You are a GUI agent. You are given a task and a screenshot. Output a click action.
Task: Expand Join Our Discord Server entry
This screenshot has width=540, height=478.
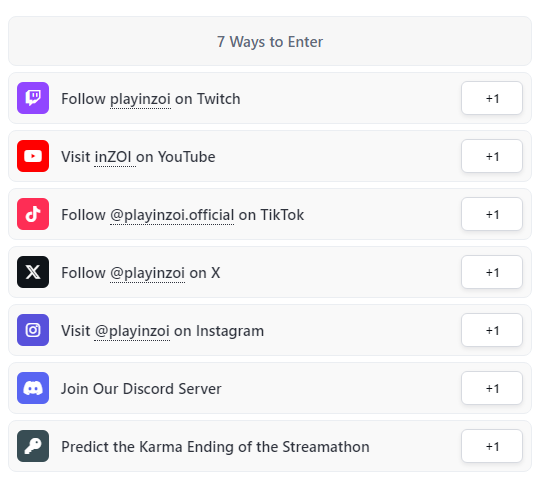[270, 388]
